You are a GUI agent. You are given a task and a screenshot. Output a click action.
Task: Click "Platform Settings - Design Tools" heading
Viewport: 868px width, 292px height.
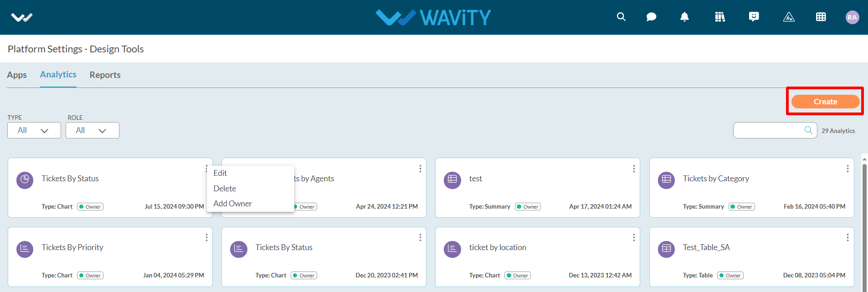76,49
